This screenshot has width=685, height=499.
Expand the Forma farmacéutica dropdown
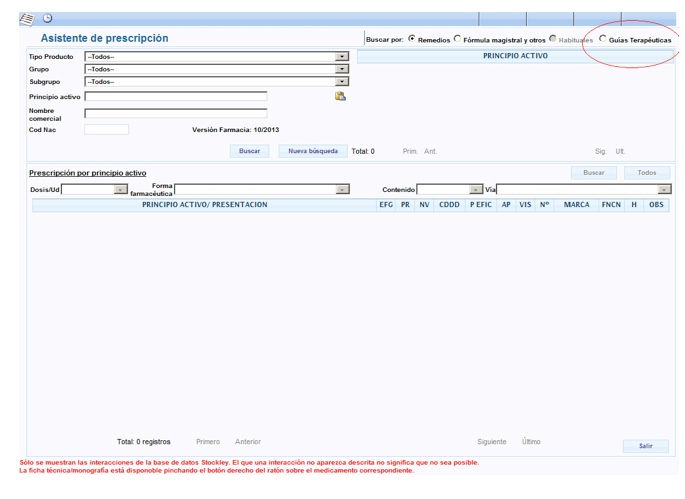(342, 189)
